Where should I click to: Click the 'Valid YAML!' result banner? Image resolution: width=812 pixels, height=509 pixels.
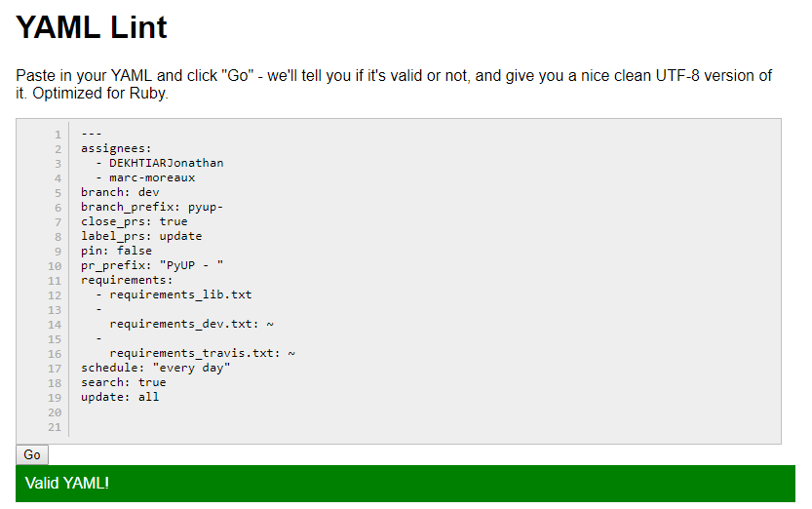click(x=405, y=483)
